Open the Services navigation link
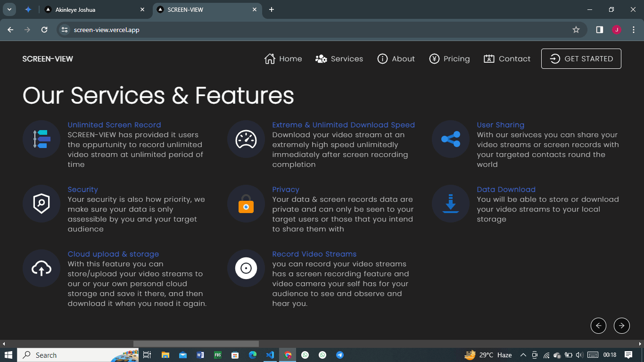This screenshot has width=644, height=362. click(339, 59)
